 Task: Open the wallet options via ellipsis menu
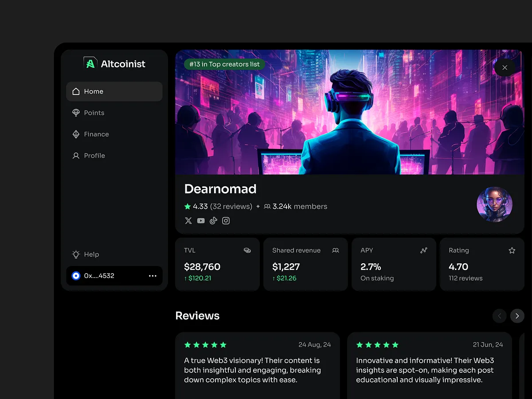coord(153,276)
